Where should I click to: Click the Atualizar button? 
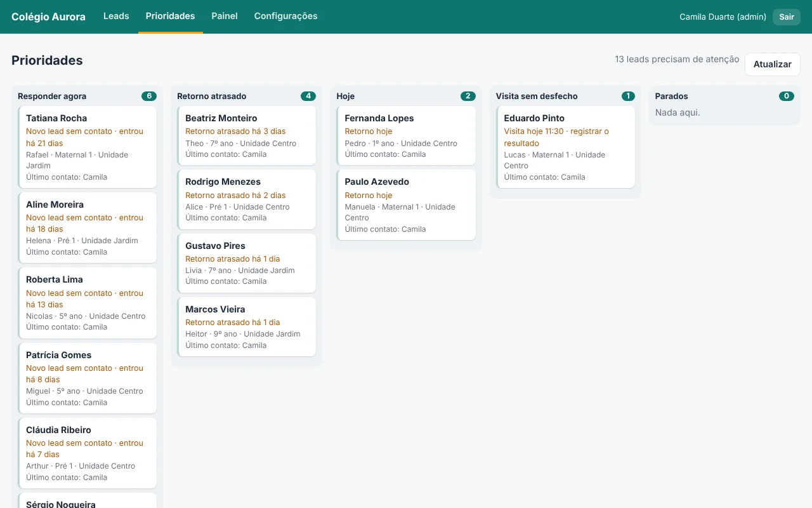tap(772, 64)
